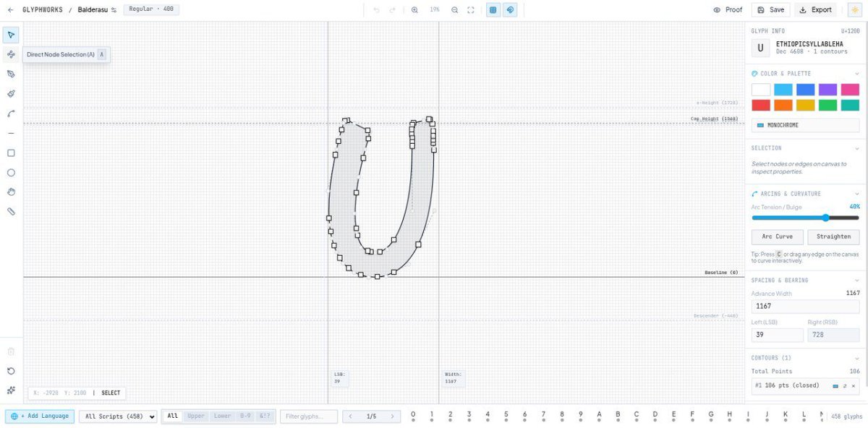Pick the sky blue color swatch
The image size is (868, 428).
coord(783,90)
